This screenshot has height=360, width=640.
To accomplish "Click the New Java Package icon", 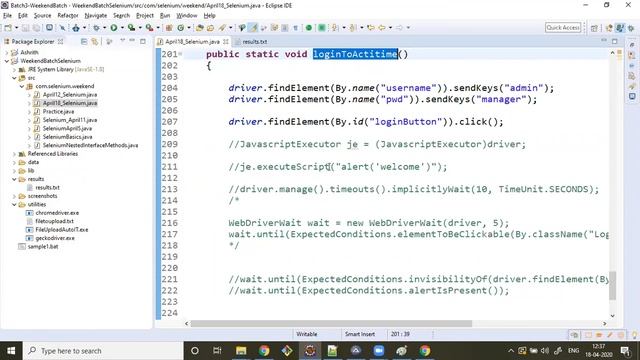I will pos(169,28).
